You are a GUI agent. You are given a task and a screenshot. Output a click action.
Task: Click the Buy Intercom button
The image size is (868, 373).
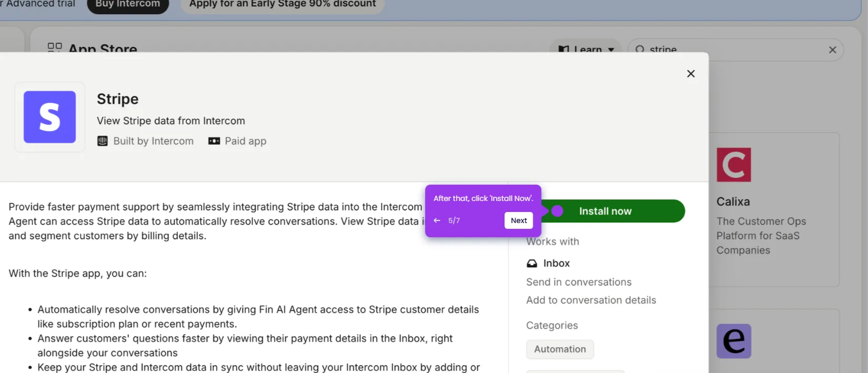point(128,4)
